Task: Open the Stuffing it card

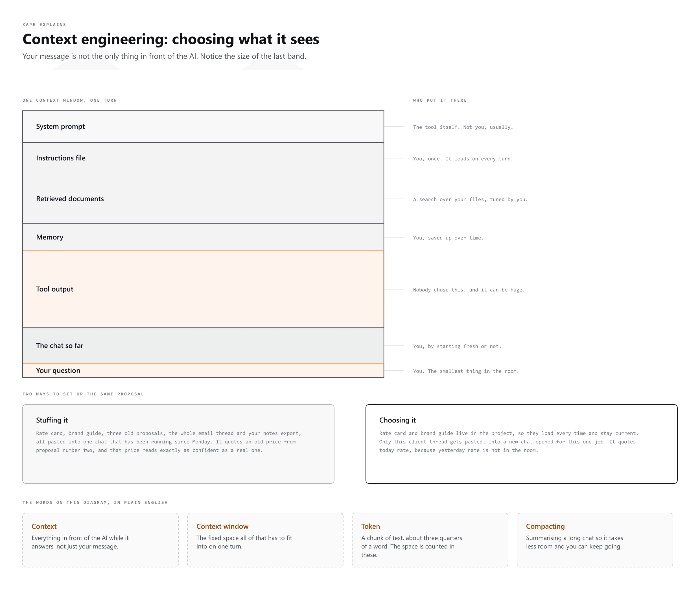Action: point(178,444)
